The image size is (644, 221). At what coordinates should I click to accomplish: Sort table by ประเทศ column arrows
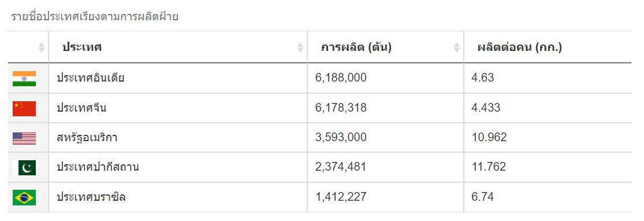(300, 47)
